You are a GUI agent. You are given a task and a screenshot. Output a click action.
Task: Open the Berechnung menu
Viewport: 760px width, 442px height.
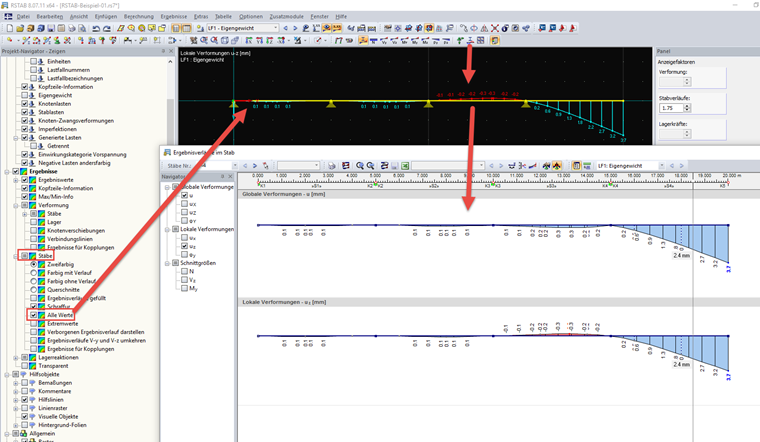tap(139, 16)
